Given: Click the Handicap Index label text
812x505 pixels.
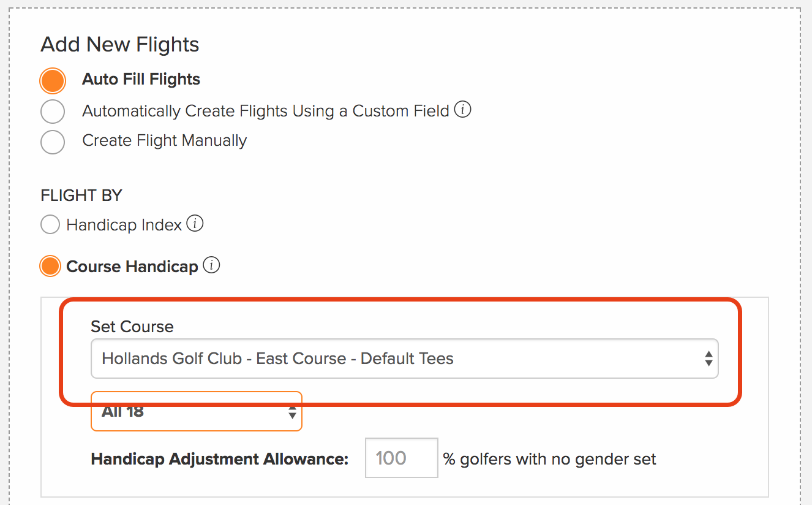Looking at the screenshot, I should (x=124, y=225).
